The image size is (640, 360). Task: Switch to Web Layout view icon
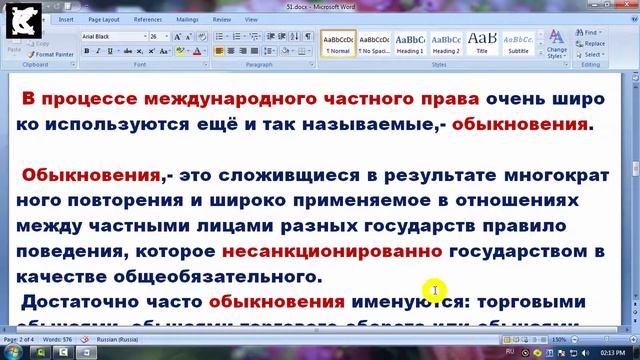coord(525,340)
